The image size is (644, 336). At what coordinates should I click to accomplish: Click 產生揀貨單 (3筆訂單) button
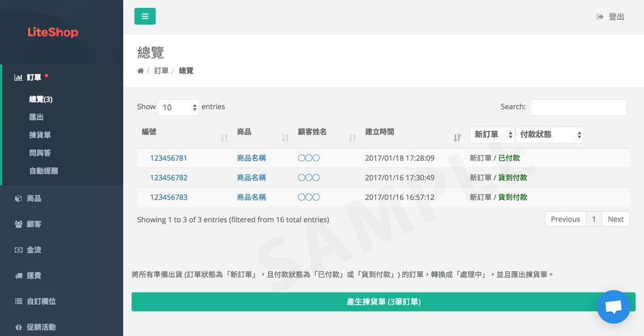383,302
